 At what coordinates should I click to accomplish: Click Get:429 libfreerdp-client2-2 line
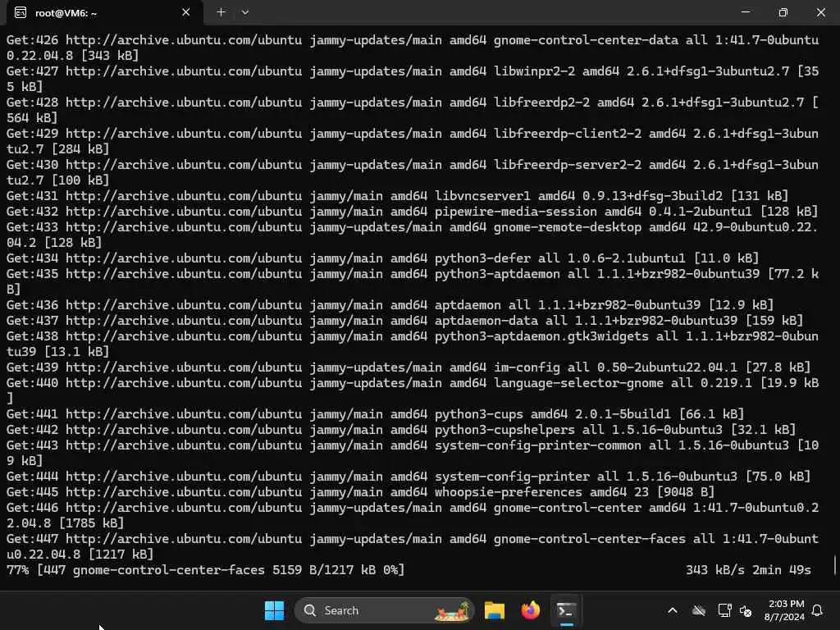[413, 141]
